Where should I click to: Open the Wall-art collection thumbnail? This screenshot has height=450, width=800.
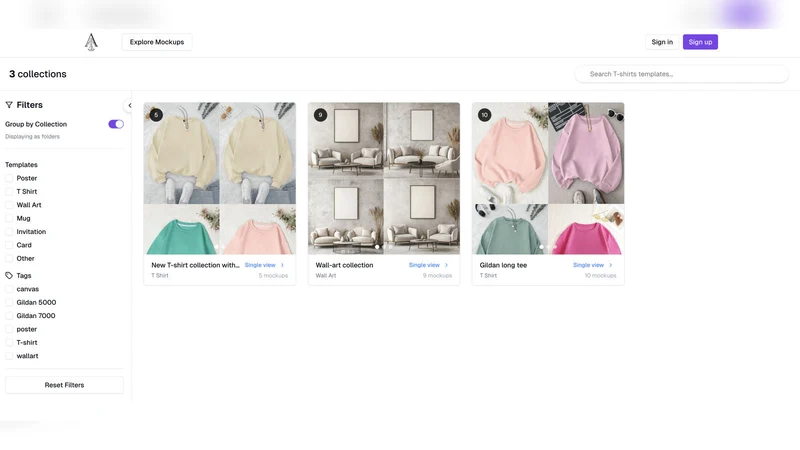(x=384, y=178)
